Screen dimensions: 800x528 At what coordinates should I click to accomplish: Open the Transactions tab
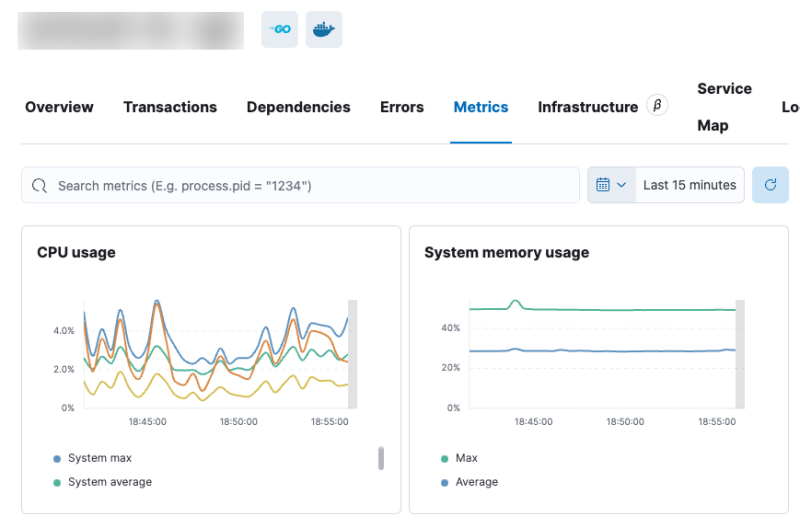[x=170, y=107]
